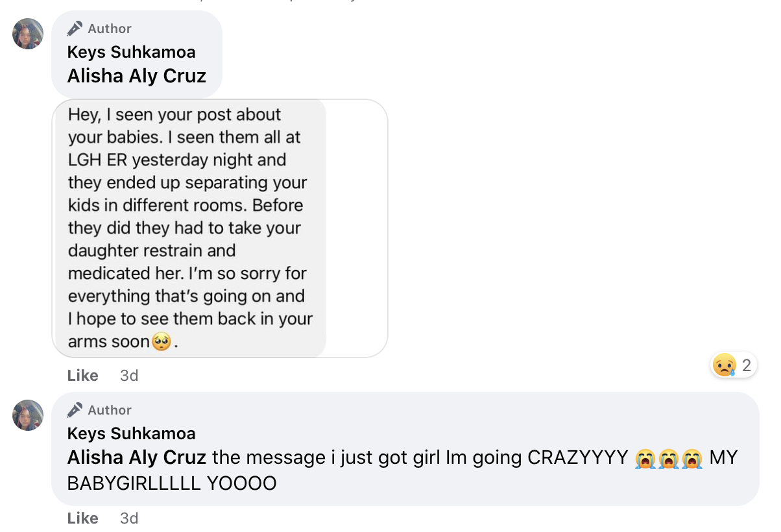Click the Author label text in second comment

(x=110, y=410)
